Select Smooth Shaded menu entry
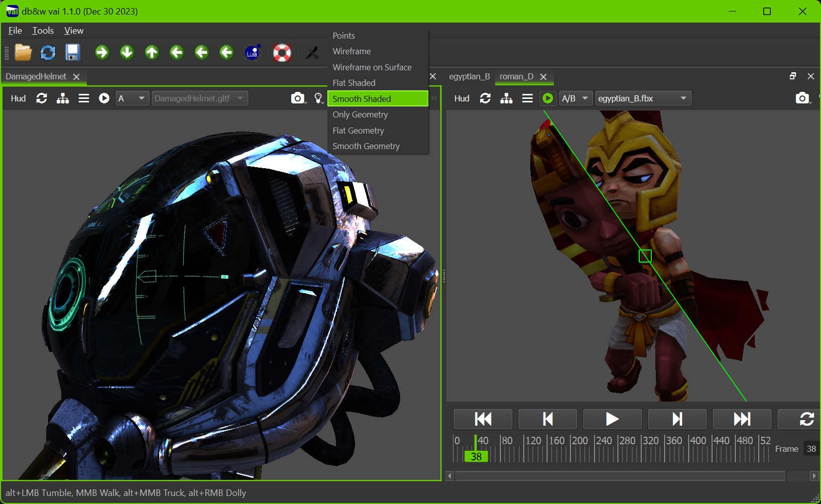The image size is (821, 504). (378, 99)
